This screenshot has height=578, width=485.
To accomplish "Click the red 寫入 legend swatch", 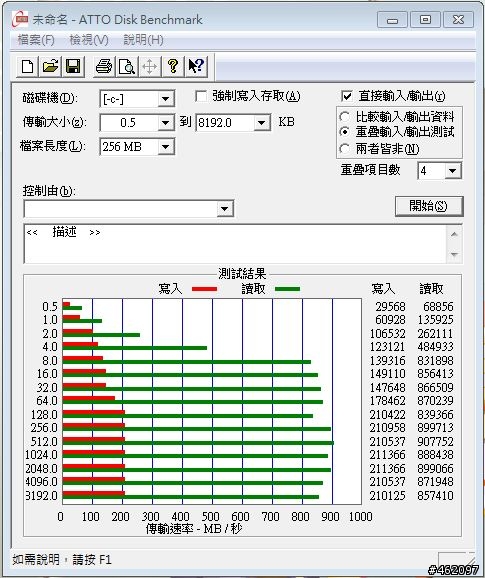I will (x=205, y=289).
